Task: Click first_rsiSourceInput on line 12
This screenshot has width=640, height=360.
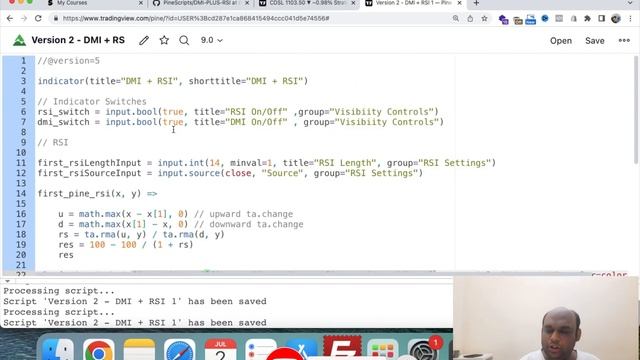Action: tap(89, 173)
